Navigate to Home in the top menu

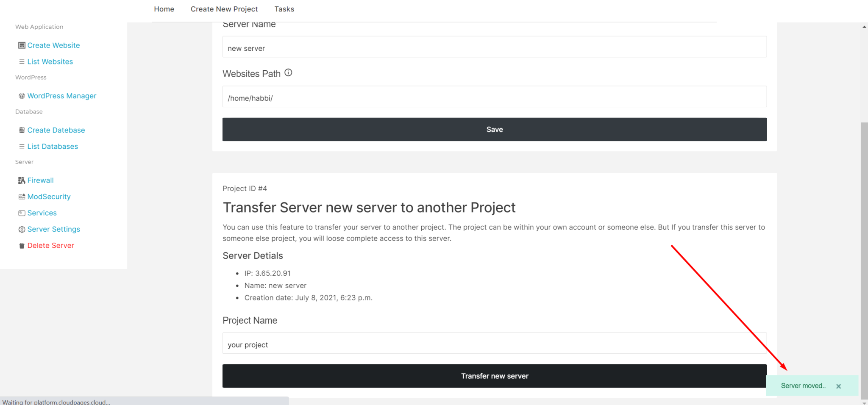coord(164,9)
